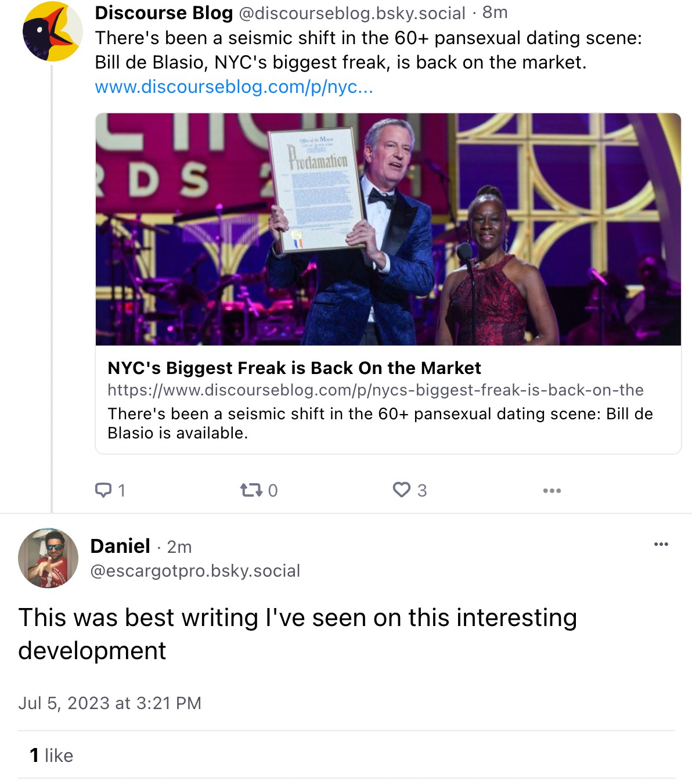Image resolution: width=692 pixels, height=784 pixels.
Task: Open Discourse Blog's avatar
Action: coord(51,32)
